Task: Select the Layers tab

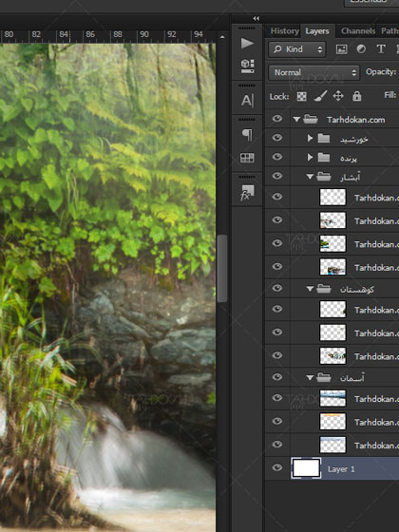Action: click(x=317, y=31)
